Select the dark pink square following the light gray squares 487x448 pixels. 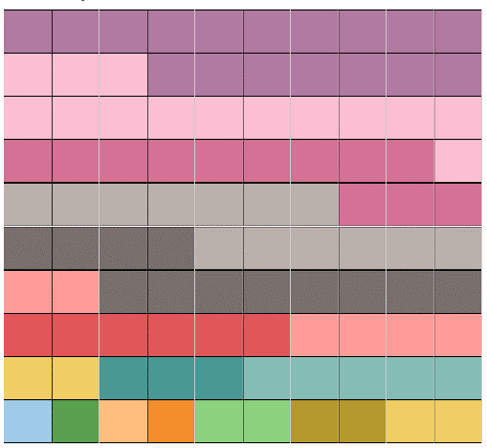pyautogui.click(x=363, y=205)
